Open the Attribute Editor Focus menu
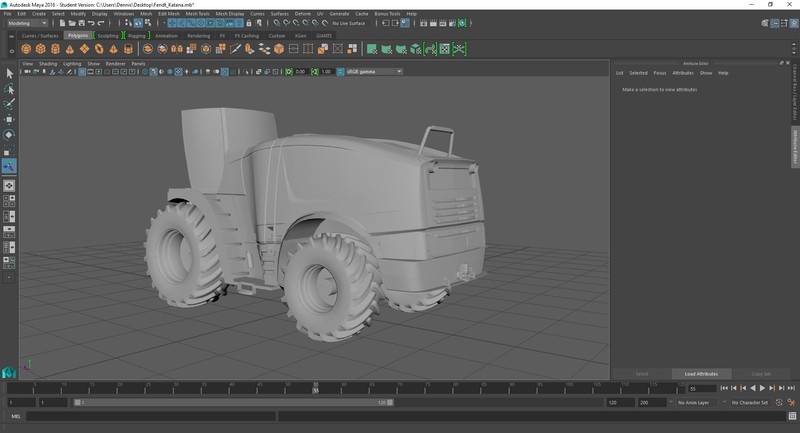The width and height of the screenshot is (800, 433). (660, 73)
